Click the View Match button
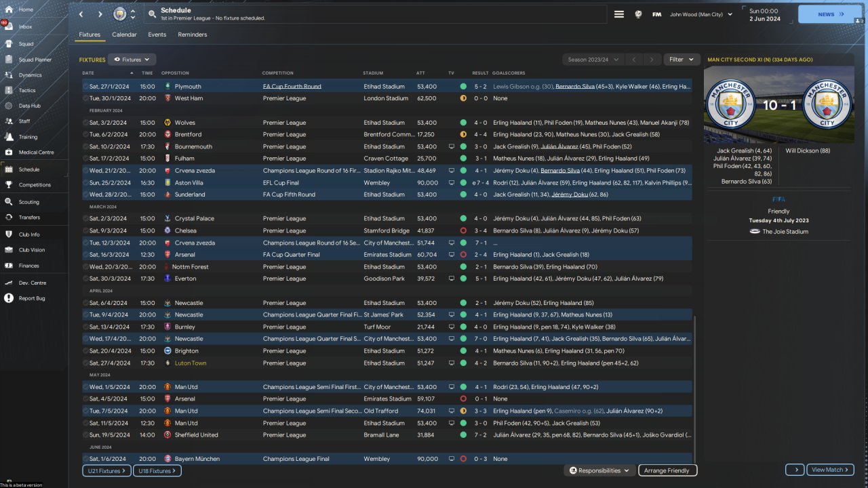868x488 pixels. [830, 470]
